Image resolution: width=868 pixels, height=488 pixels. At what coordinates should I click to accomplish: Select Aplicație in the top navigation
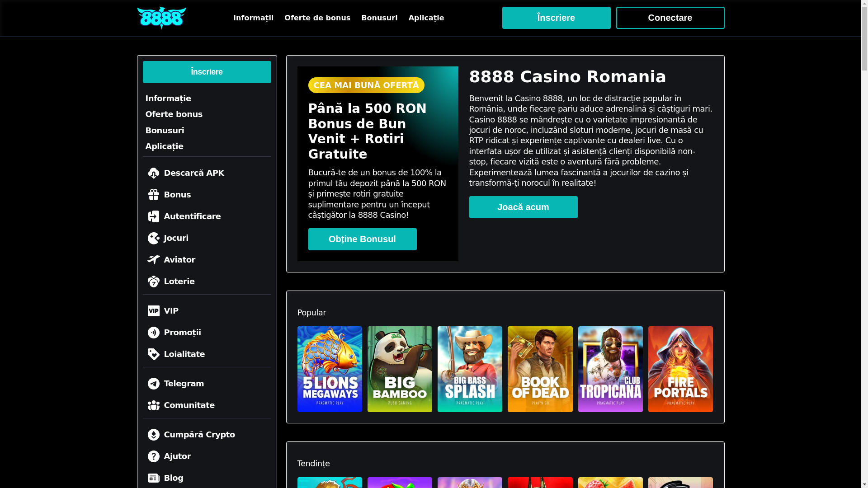pyautogui.click(x=426, y=18)
